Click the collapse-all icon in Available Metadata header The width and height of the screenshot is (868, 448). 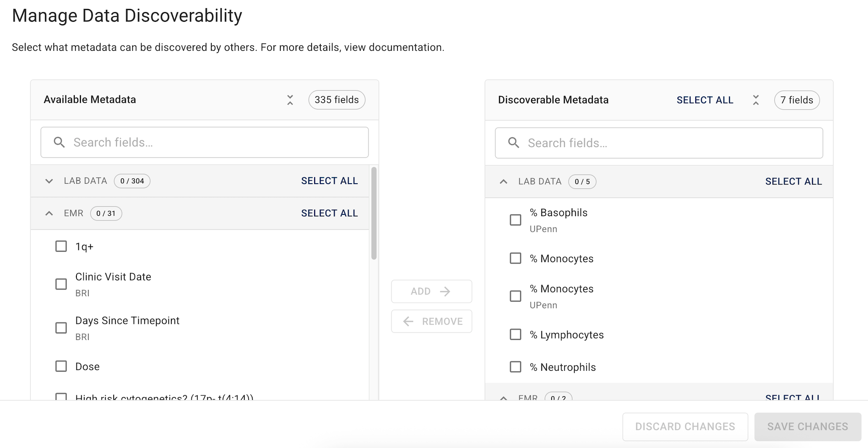click(290, 100)
